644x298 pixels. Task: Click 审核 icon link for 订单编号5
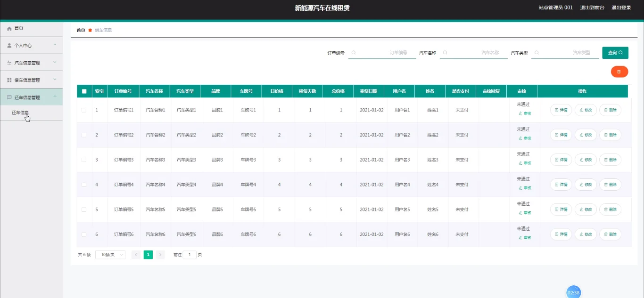pyautogui.click(x=524, y=213)
